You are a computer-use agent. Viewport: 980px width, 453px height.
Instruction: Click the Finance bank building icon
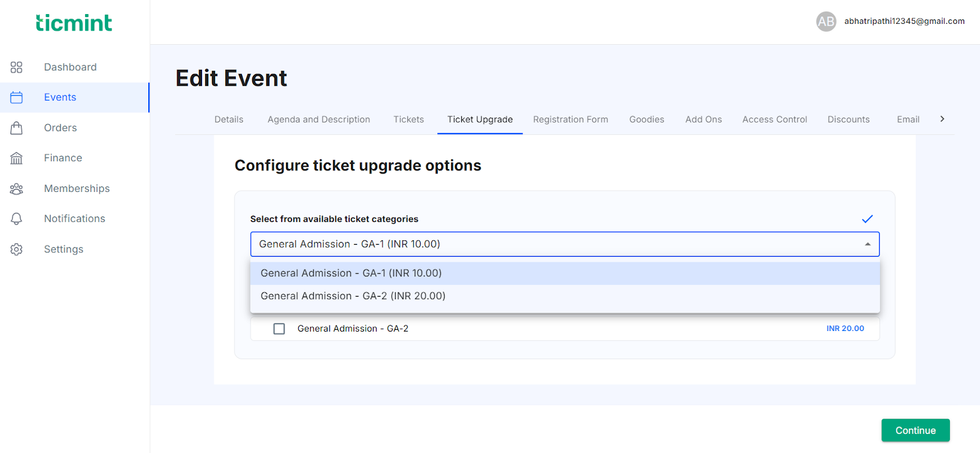(x=17, y=158)
